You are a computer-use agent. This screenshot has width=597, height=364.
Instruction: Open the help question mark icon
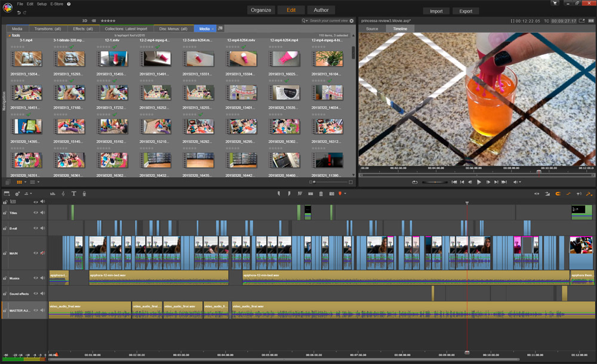(69, 4)
